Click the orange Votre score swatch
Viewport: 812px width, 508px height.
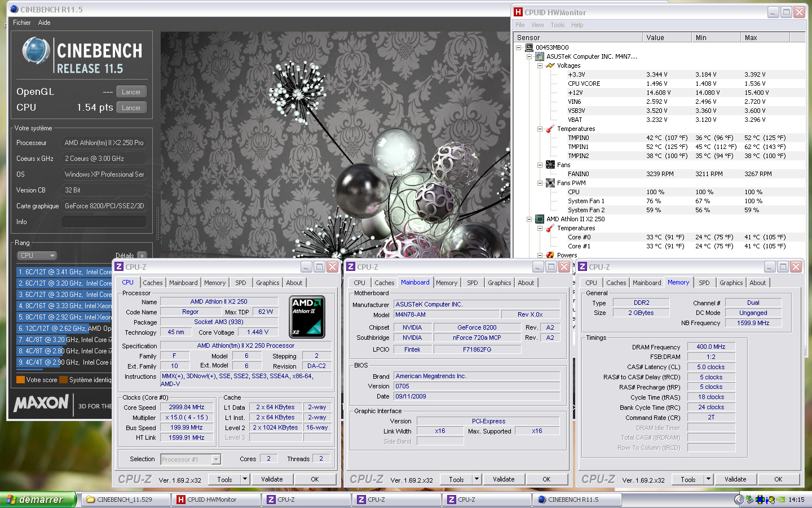tap(20, 380)
